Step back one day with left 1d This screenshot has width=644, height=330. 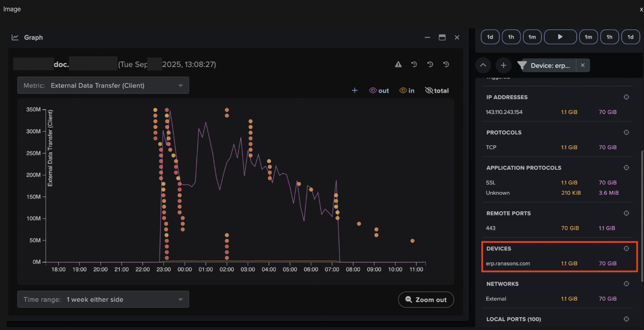[490, 37]
